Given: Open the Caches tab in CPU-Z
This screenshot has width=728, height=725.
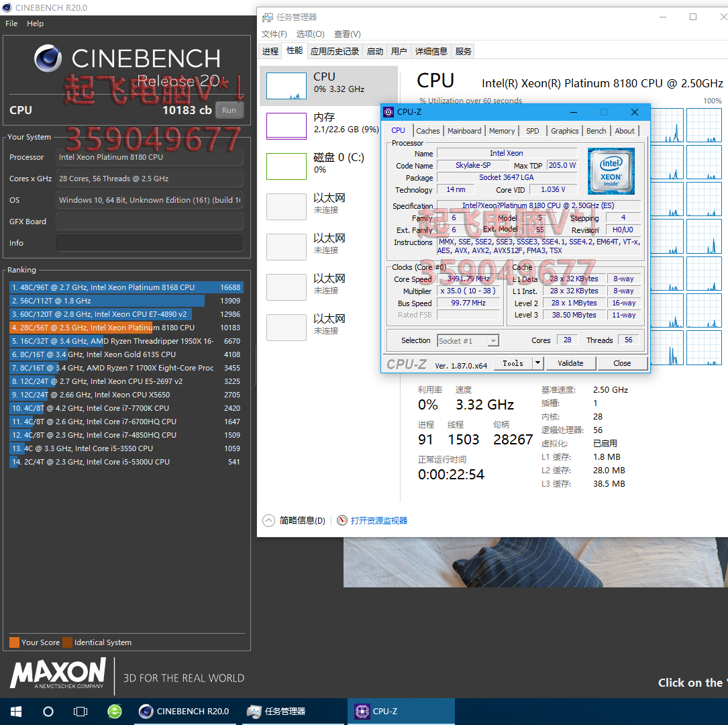Looking at the screenshot, I should pos(427,131).
